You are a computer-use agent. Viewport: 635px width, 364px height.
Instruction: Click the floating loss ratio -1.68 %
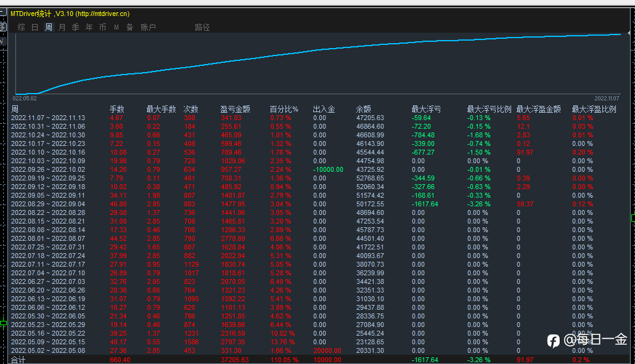click(478, 135)
